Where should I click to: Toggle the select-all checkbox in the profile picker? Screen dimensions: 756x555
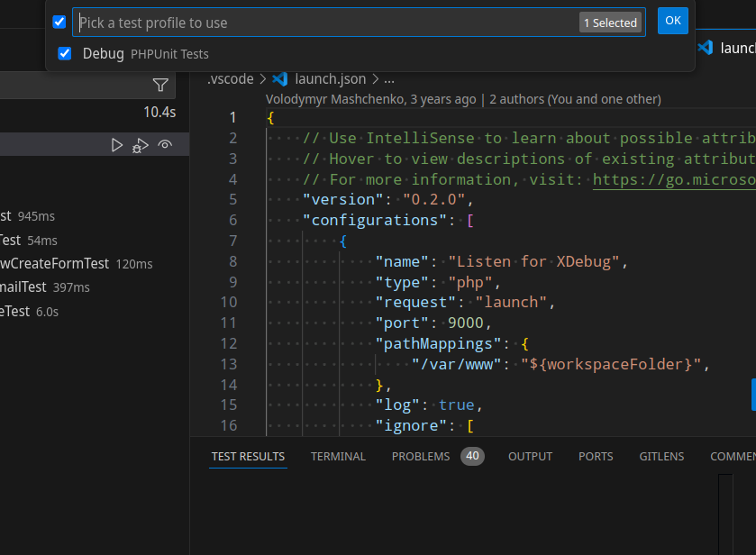pos(59,22)
